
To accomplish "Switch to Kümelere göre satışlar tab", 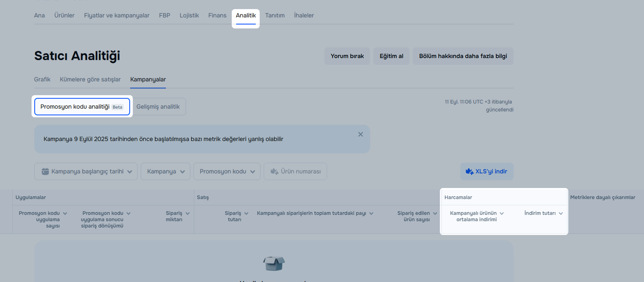I will coord(90,79).
